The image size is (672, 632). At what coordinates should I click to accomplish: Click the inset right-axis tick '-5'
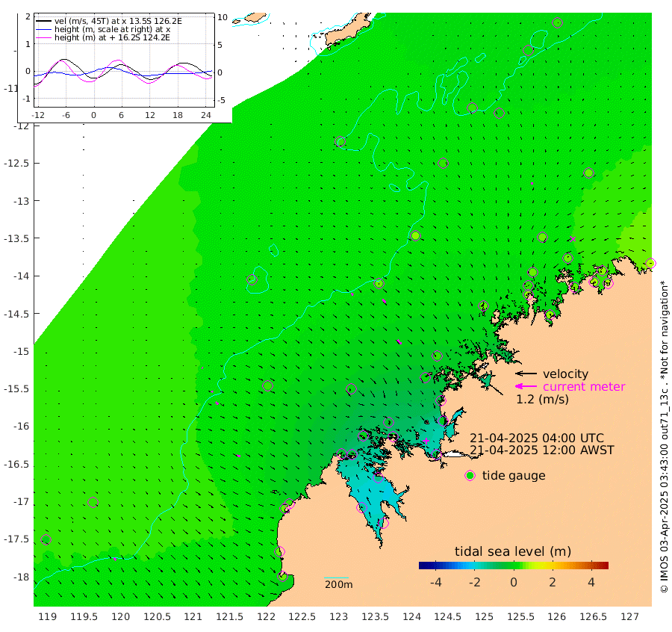click(221, 101)
